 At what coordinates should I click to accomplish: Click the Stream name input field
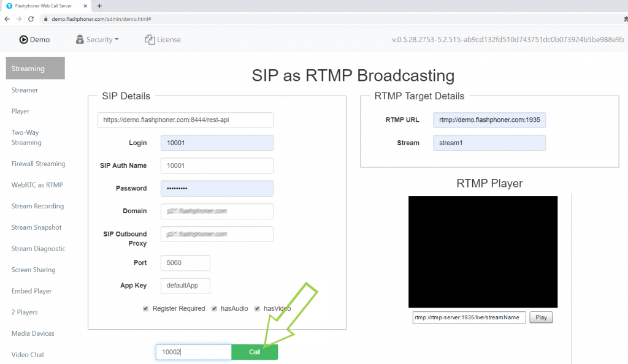point(489,143)
